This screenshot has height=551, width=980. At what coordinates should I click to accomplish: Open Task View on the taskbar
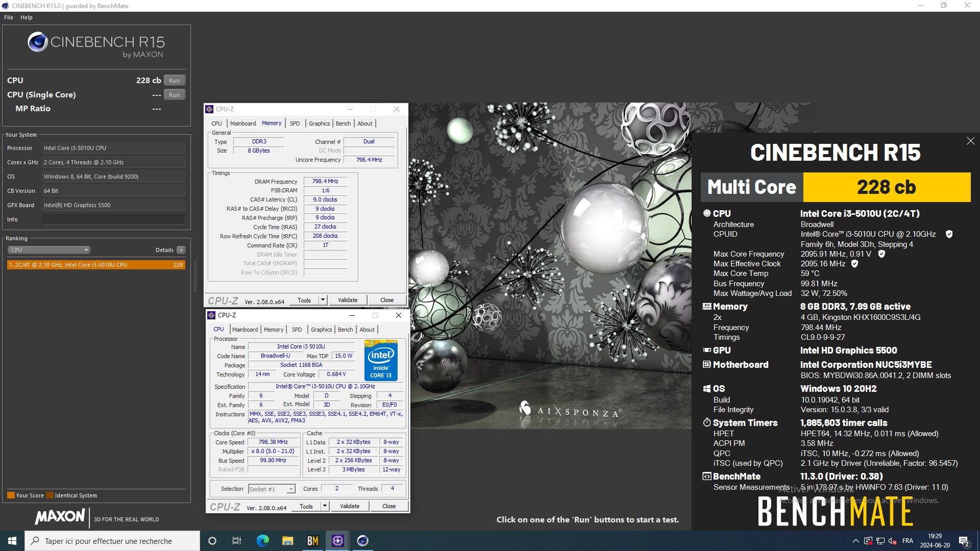[237, 541]
